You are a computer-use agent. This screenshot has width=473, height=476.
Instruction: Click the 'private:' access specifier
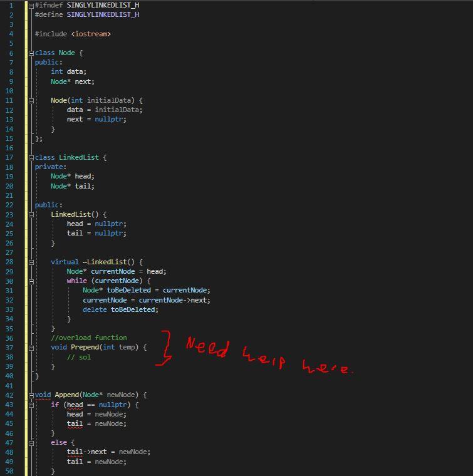pos(50,167)
